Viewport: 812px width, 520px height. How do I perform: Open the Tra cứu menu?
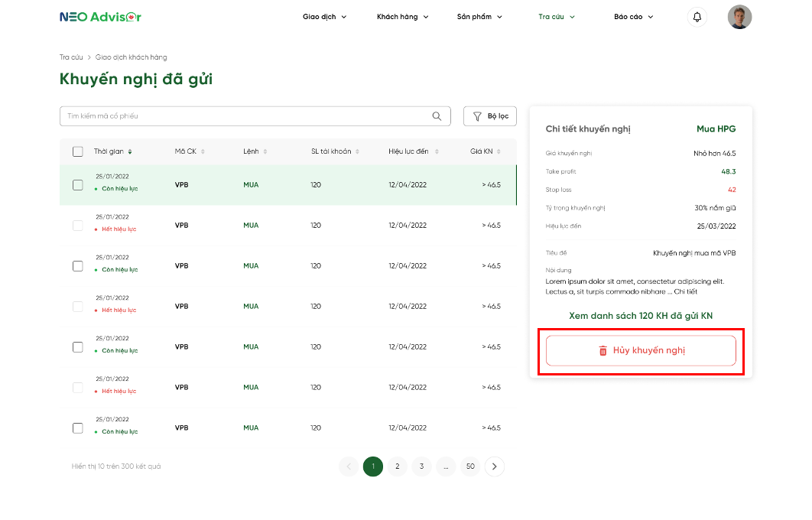(x=556, y=17)
